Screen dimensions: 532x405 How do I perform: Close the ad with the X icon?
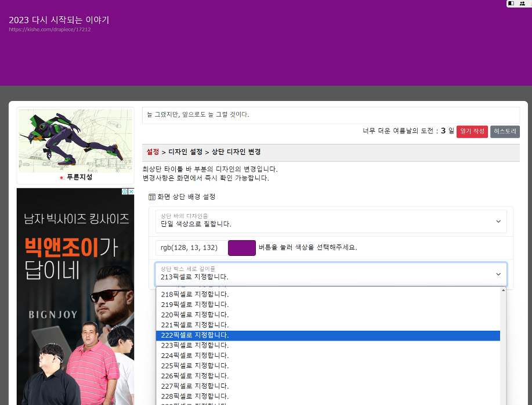point(131,191)
